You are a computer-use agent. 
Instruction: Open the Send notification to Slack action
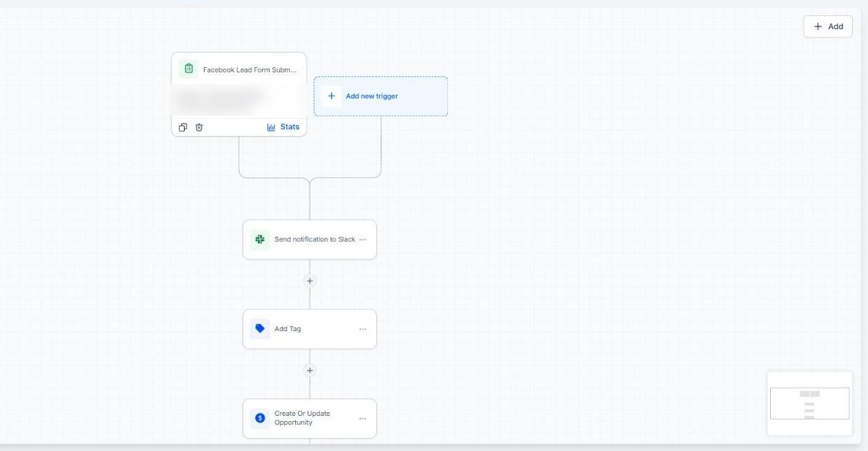310,239
